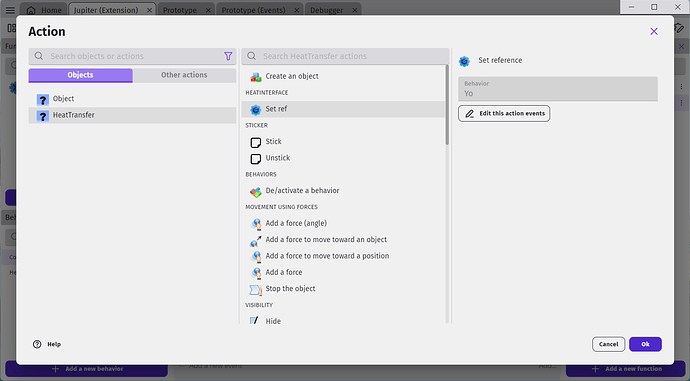
Task: Click the Add a force (angle) icon
Action: [x=256, y=223]
